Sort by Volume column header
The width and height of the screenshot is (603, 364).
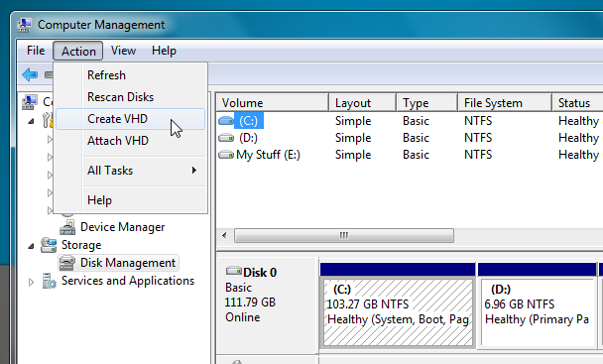pyautogui.click(x=273, y=103)
